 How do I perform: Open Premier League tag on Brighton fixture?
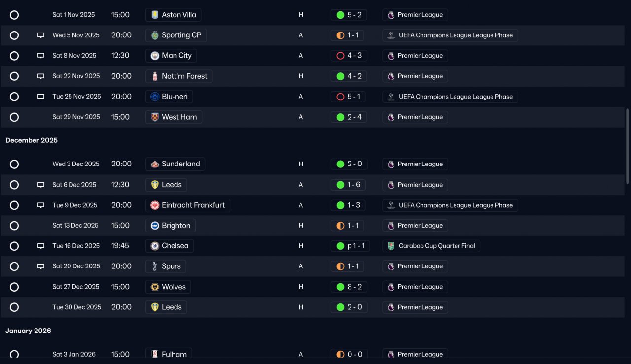415,226
